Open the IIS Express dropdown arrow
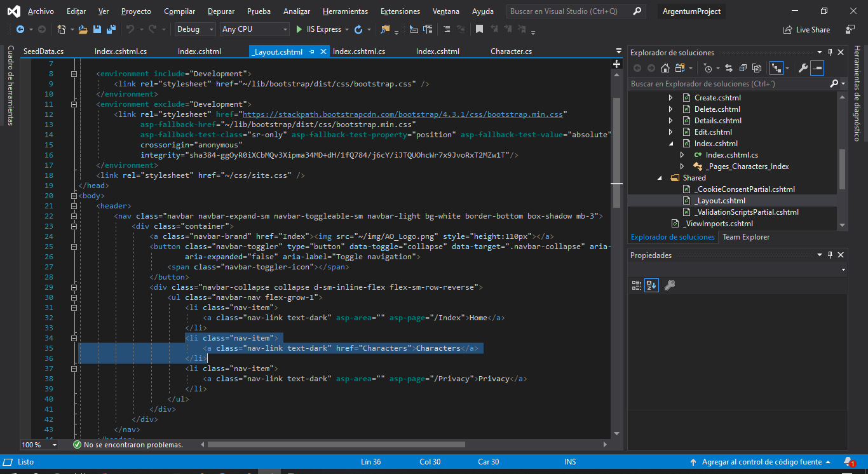The image size is (868, 474). (x=346, y=29)
